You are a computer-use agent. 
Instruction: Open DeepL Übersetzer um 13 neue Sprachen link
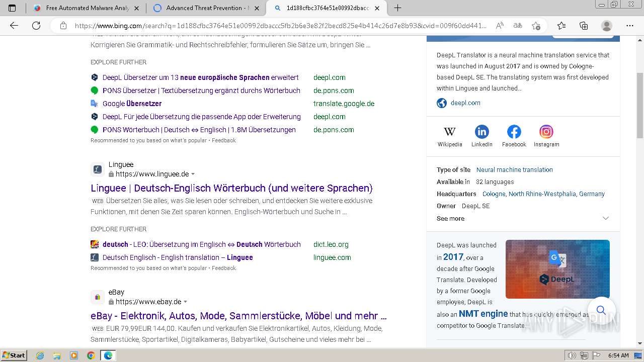[x=201, y=77]
